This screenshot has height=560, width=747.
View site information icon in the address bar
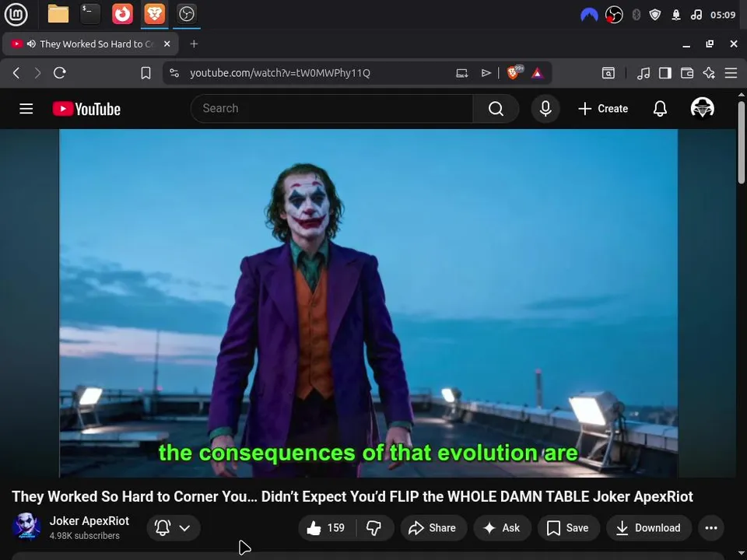click(174, 73)
